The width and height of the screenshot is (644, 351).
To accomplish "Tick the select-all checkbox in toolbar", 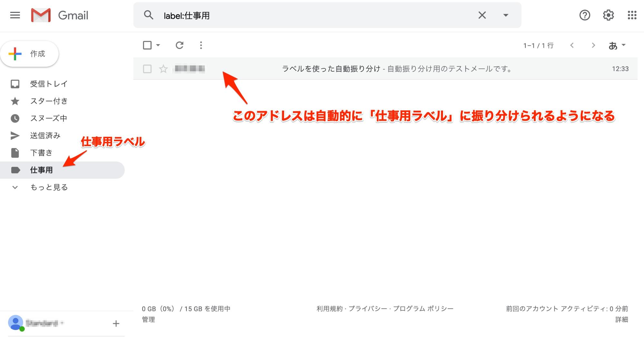I will (x=147, y=45).
